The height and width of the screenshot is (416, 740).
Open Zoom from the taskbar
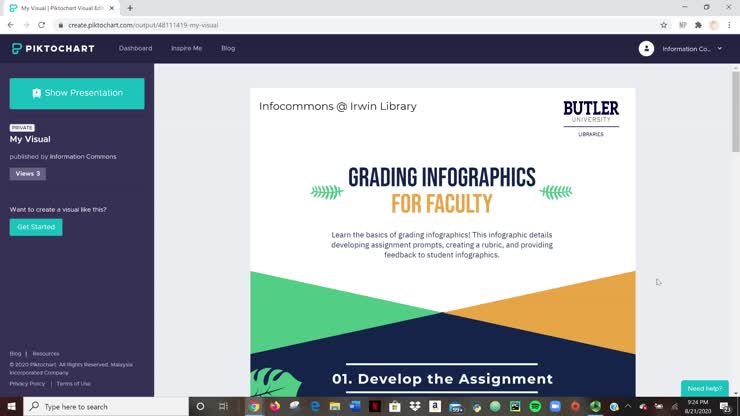555,407
